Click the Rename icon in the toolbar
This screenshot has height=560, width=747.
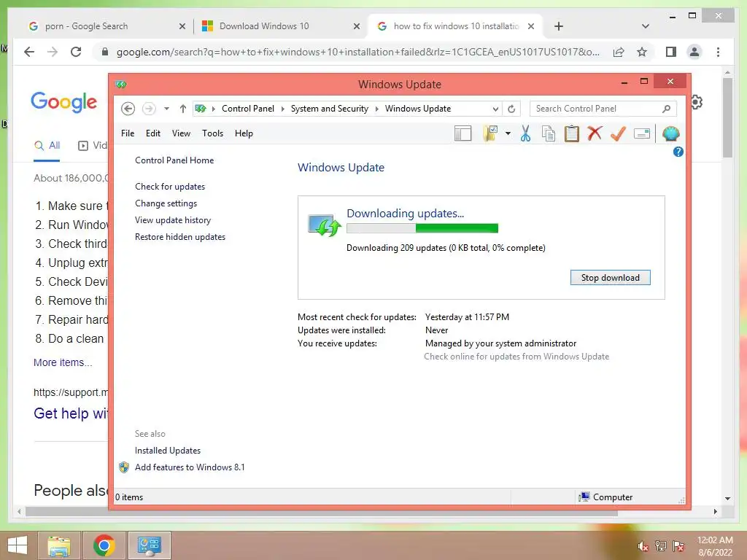[642, 134]
